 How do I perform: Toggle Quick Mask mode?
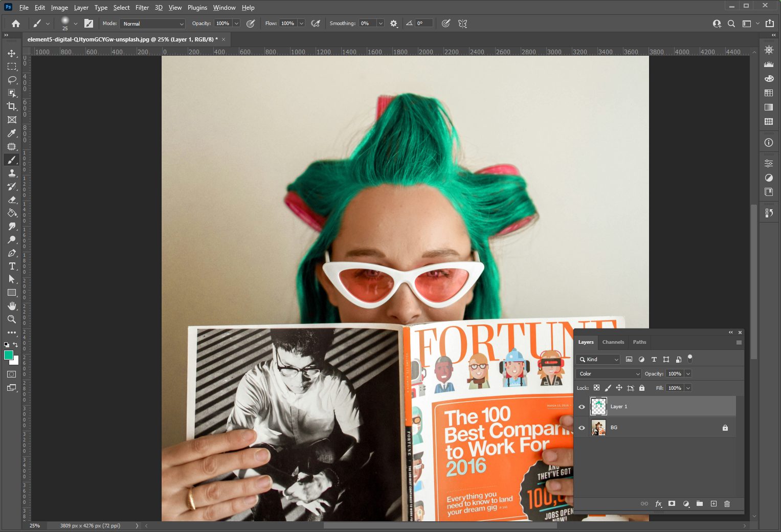click(x=12, y=374)
